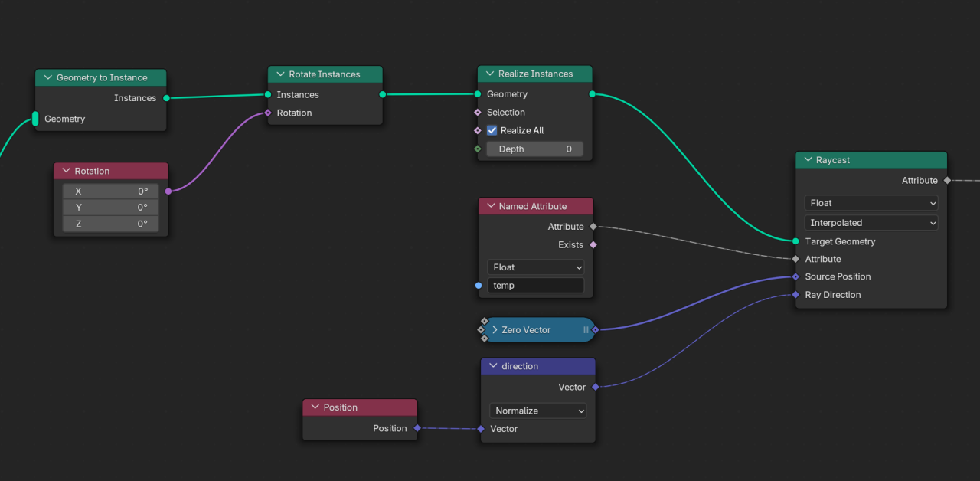This screenshot has width=980, height=481.
Task: Click the Ray Direction input socket
Action: pos(795,295)
